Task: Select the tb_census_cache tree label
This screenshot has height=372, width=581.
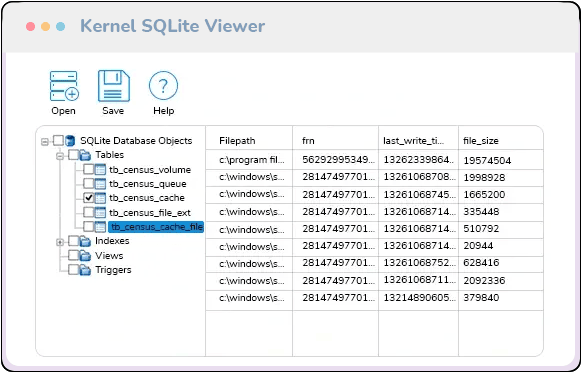Action: [x=147, y=198]
